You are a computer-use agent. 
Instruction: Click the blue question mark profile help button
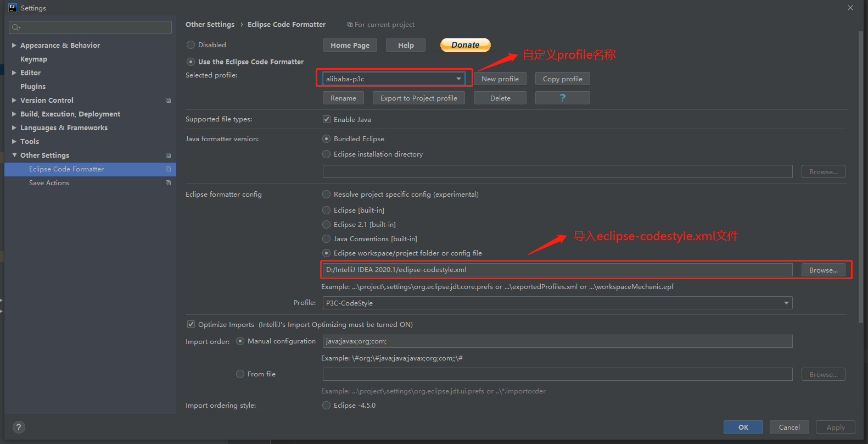[562, 98]
